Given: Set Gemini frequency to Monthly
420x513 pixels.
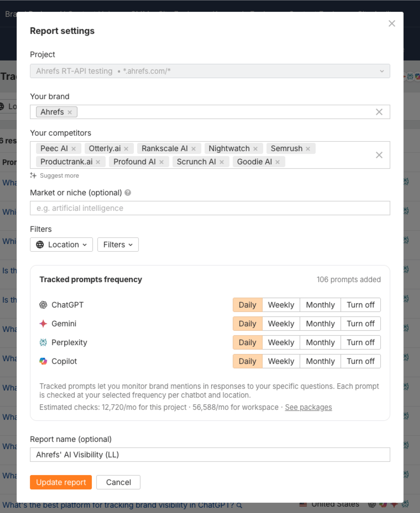Looking at the screenshot, I should click(x=320, y=324).
